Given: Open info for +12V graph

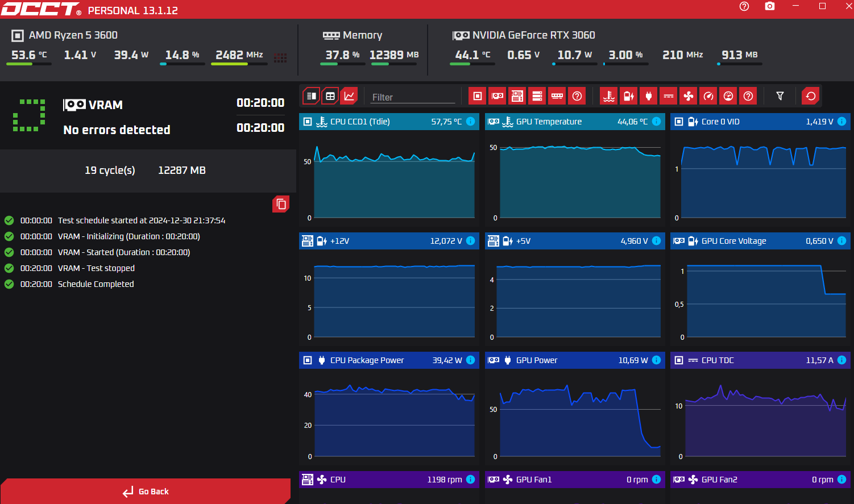Looking at the screenshot, I should click(x=471, y=241).
